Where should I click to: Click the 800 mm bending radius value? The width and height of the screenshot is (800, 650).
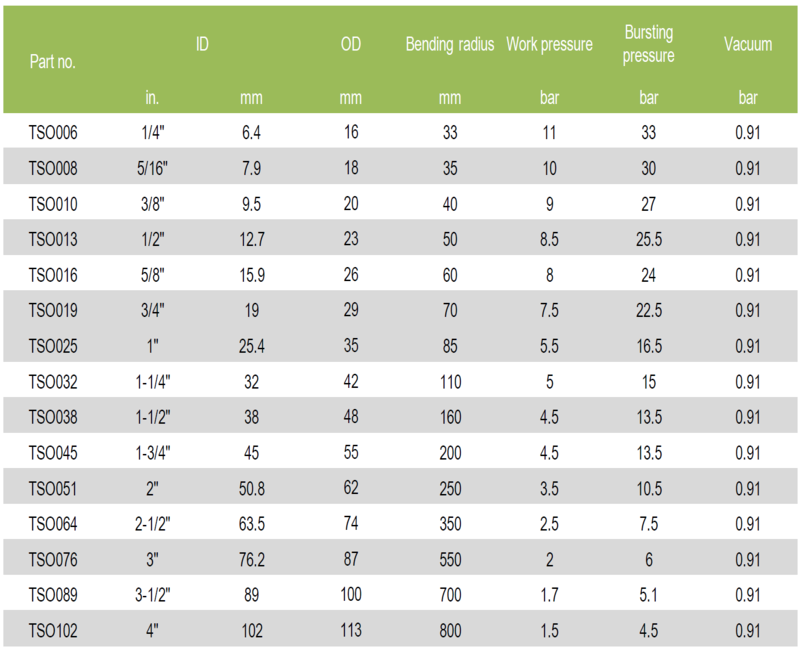click(449, 631)
